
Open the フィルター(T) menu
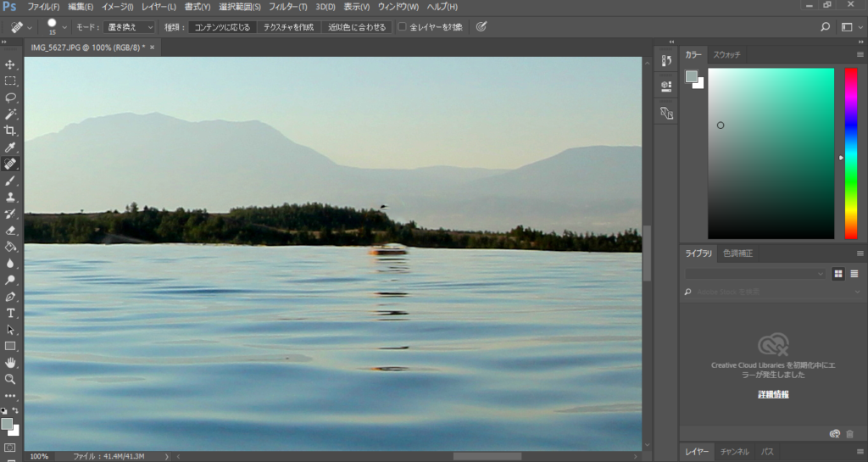[287, 7]
